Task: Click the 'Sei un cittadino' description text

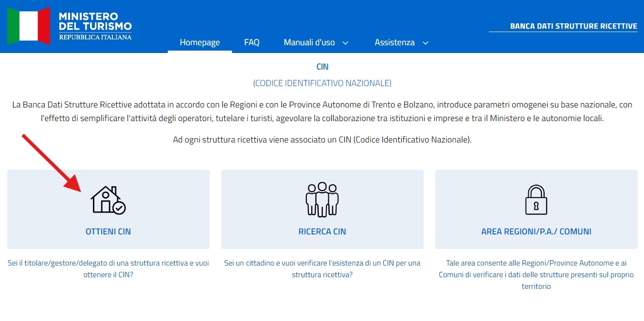Action: tap(322, 268)
